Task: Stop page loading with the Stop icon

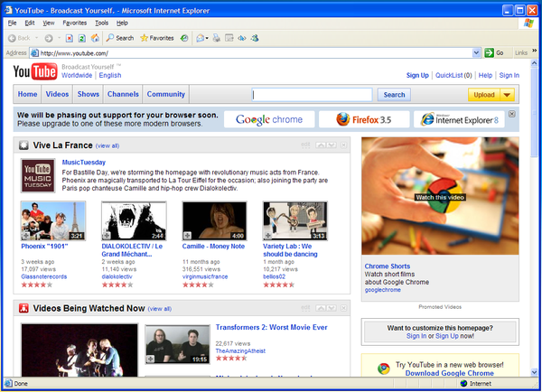Action: tap(70, 38)
